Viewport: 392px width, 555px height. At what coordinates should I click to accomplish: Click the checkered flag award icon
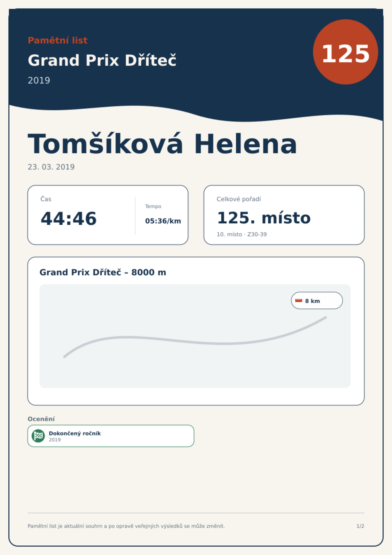pos(38,436)
